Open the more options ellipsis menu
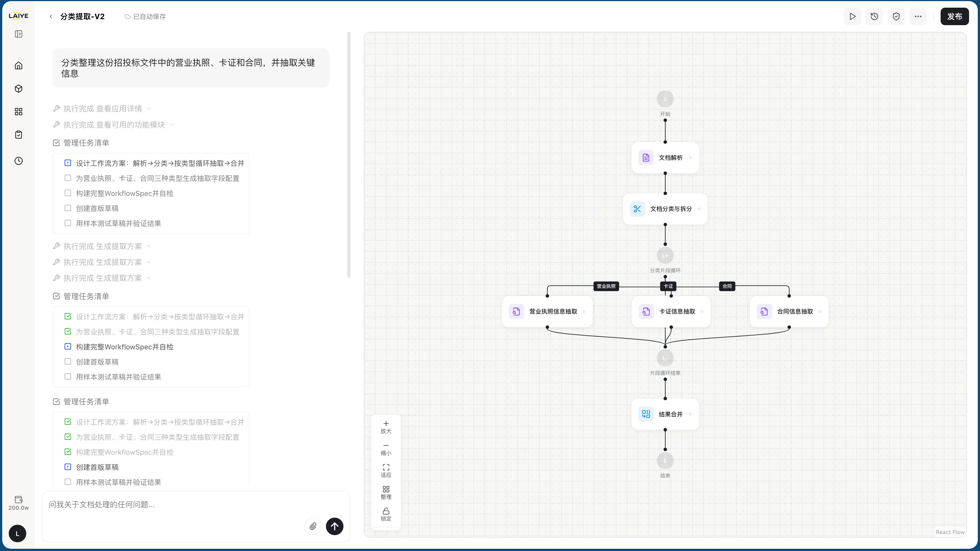This screenshot has width=980, height=551. [918, 16]
